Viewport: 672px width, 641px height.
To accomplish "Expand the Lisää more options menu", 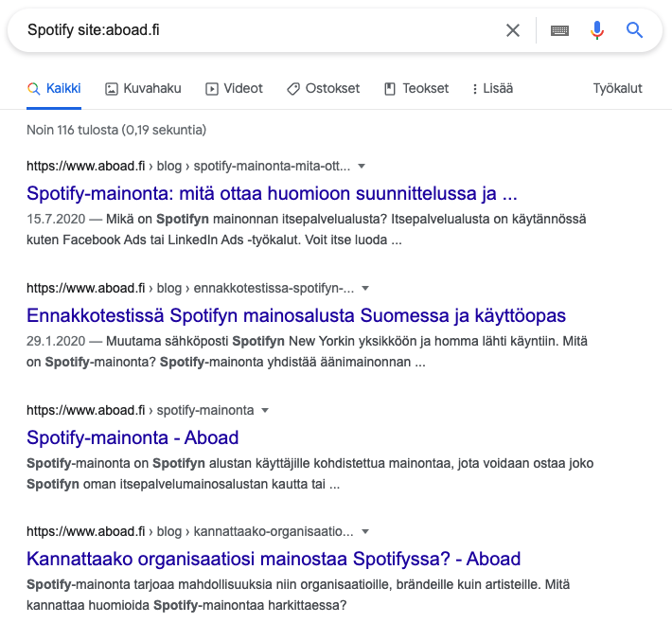I will click(492, 88).
